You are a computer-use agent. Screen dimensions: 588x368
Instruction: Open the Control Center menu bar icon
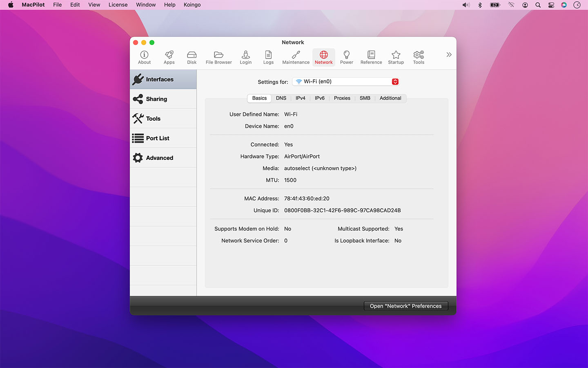551,5
